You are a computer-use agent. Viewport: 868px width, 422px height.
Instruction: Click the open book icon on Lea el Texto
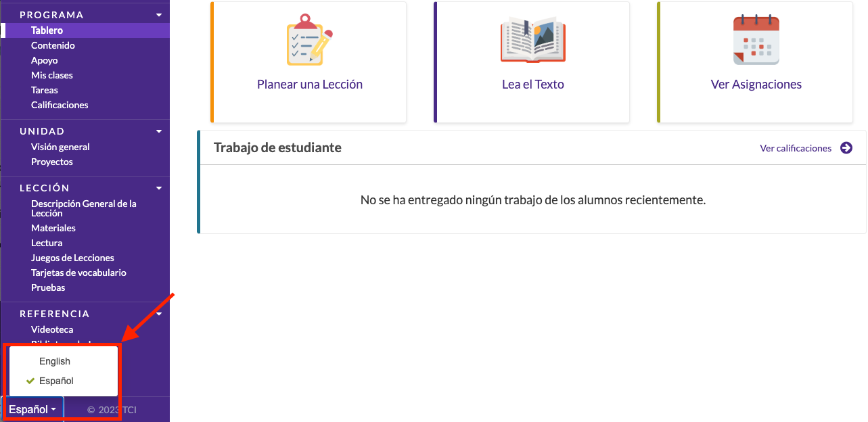click(532, 40)
